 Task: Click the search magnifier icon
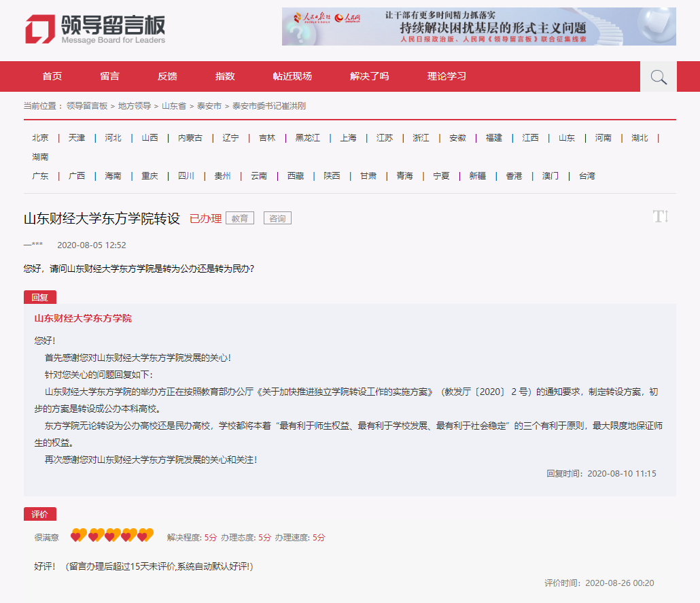(x=658, y=77)
